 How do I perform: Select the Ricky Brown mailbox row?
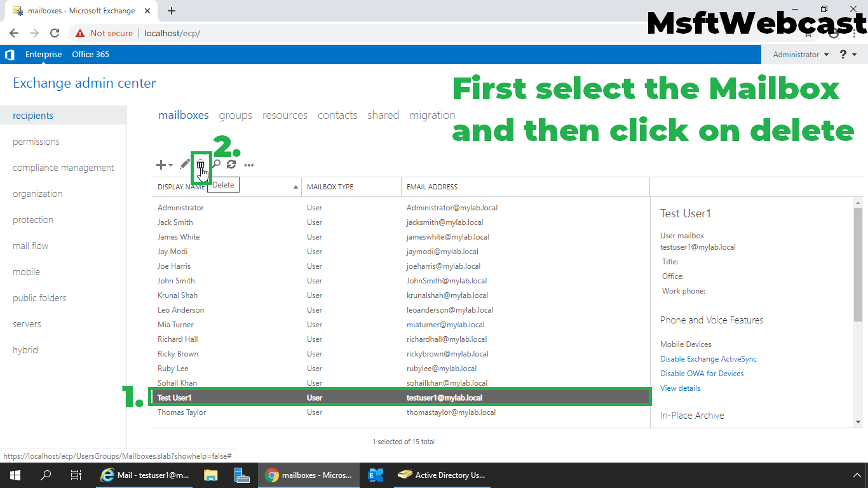tap(401, 354)
